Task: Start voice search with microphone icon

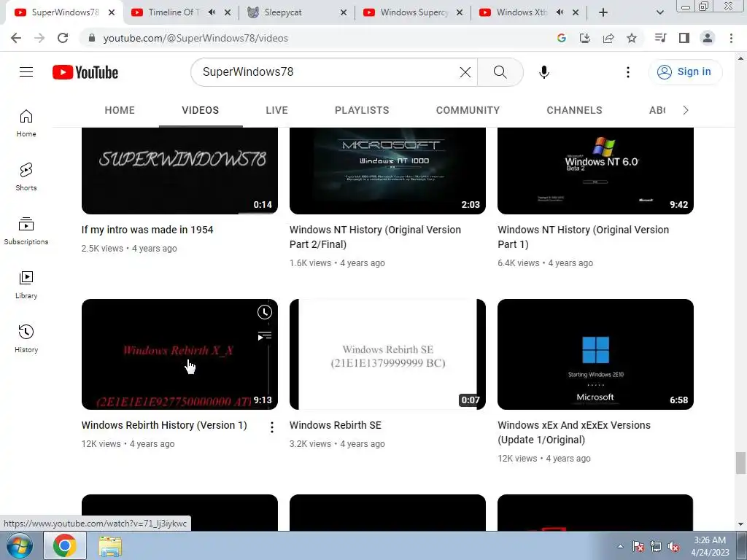Action: [544, 72]
